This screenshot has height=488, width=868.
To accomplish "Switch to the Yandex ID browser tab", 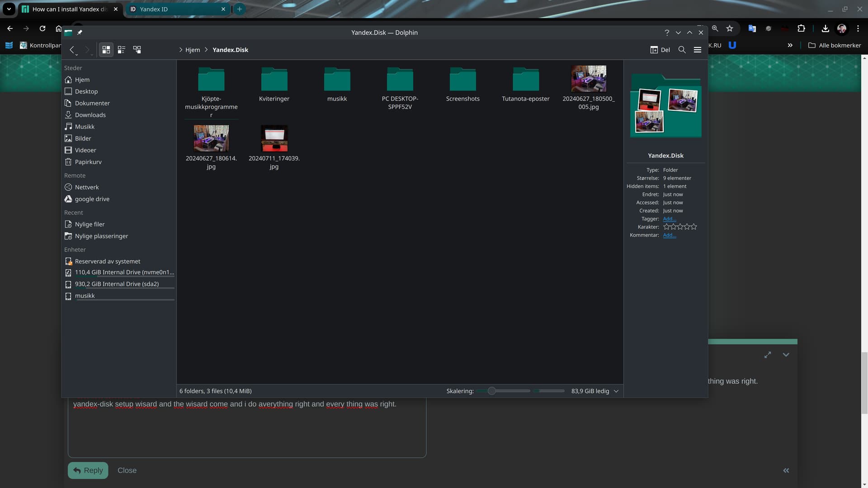I will (x=177, y=9).
